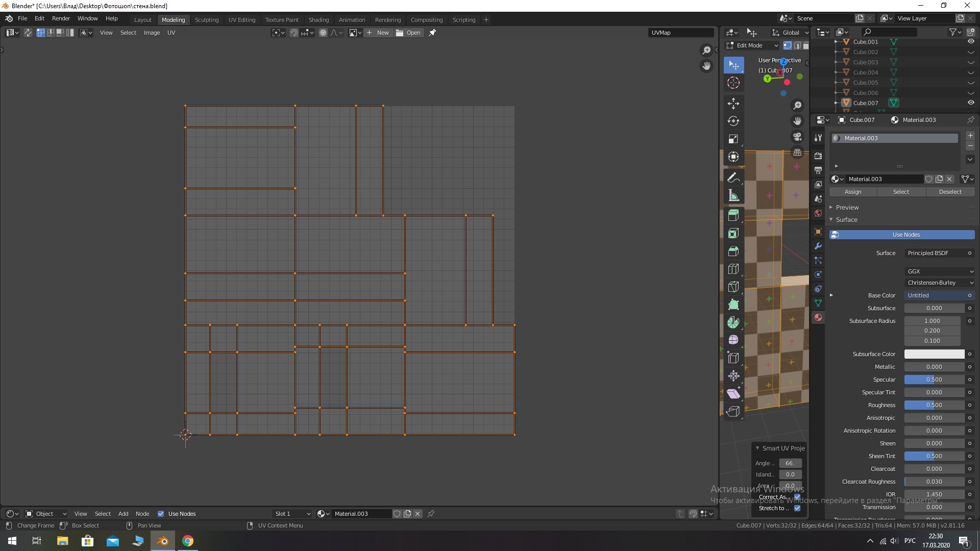Click the Use Nodes button in Surface

[x=902, y=235]
